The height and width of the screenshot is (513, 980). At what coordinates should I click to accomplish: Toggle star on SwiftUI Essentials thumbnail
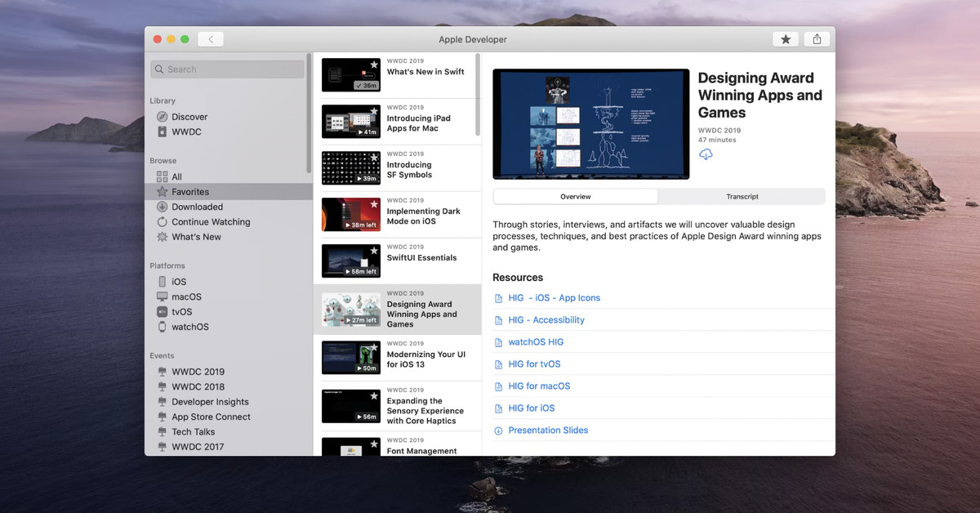click(374, 251)
